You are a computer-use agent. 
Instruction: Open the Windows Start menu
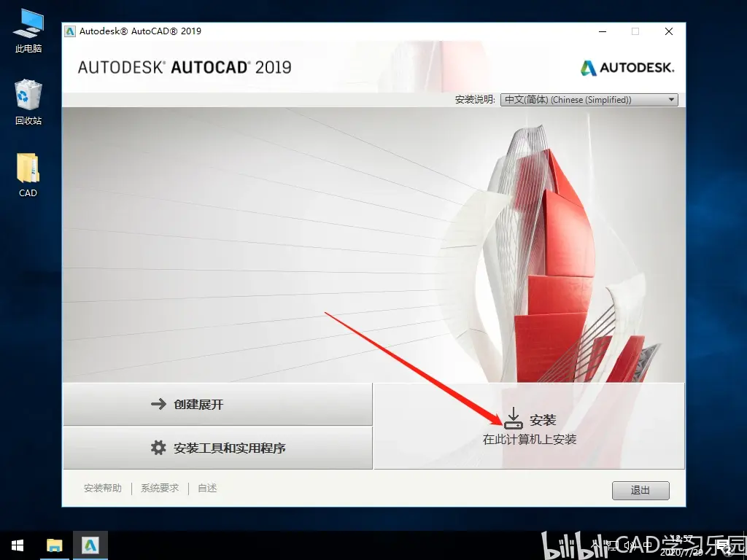[x=18, y=545]
